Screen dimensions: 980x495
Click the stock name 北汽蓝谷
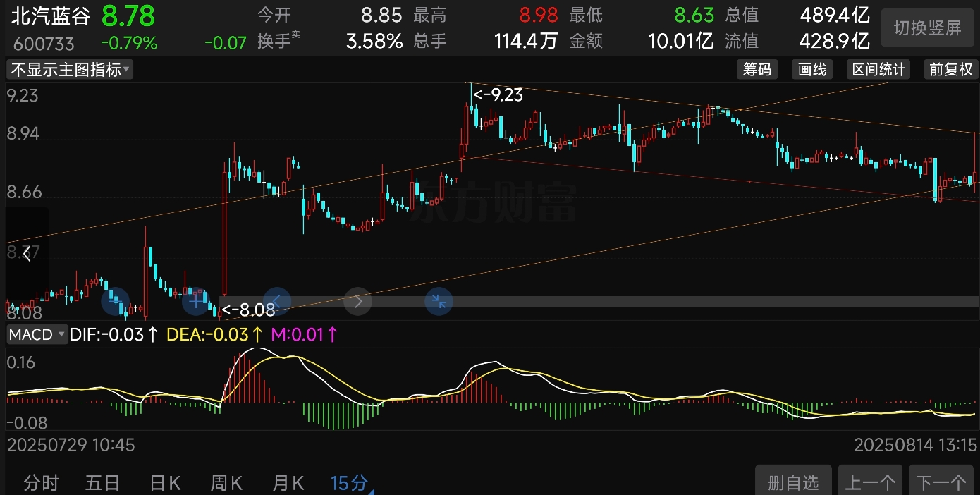coord(51,16)
